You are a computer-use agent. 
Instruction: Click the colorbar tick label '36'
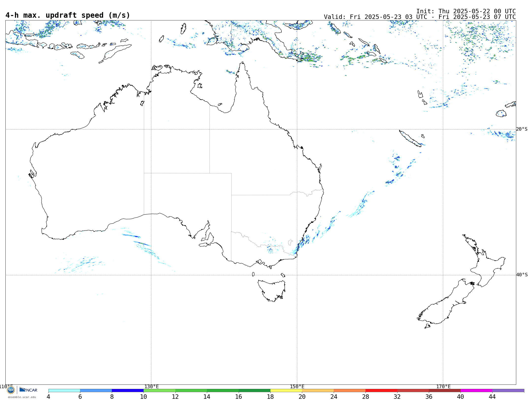(x=429, y=397)
